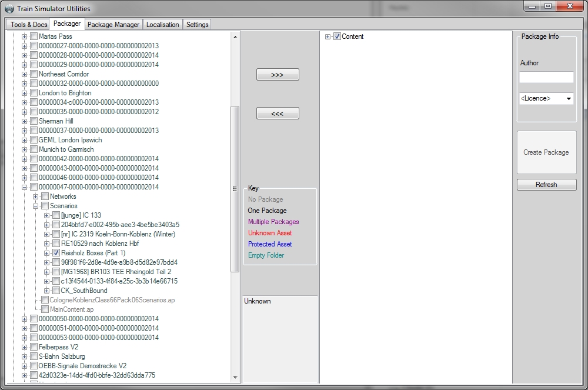Select the GEML London Ipswich row

click(70, 140)
